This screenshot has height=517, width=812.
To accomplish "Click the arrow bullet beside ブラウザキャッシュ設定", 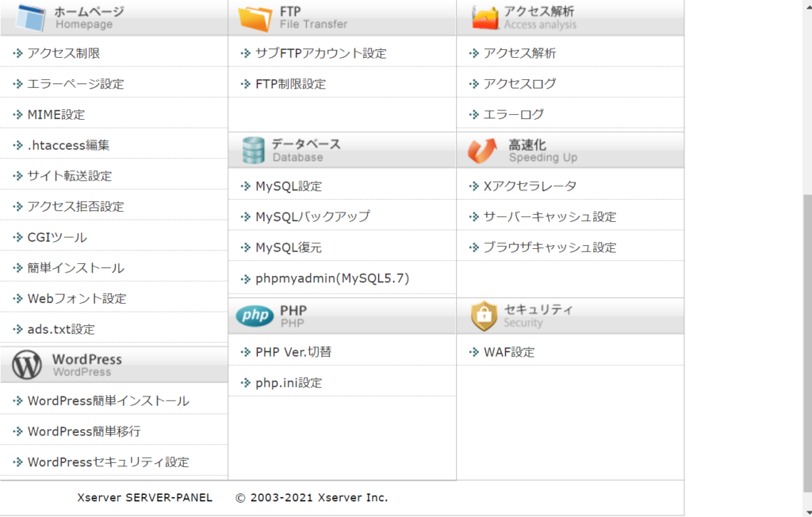I will pyautogui.click(x=474, y=247).
